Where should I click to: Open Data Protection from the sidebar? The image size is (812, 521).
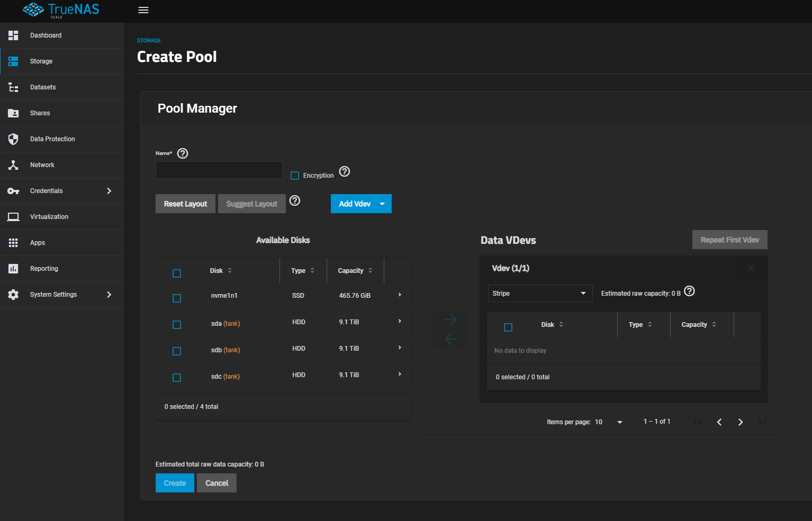pyautogui.click(x=62, y=139)
